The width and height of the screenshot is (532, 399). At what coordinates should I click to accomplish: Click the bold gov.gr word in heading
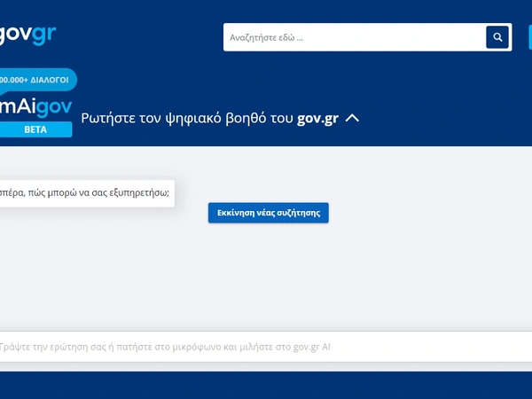point(317,118)
